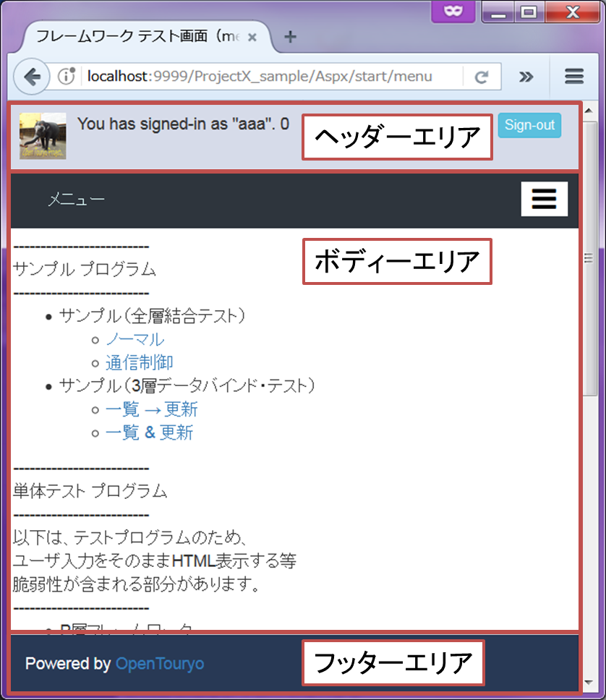Image resolution: width=606 pixels, height=700 pixels.
Task: Open the 一覧 & 更新 link
Action: point(149,433)
